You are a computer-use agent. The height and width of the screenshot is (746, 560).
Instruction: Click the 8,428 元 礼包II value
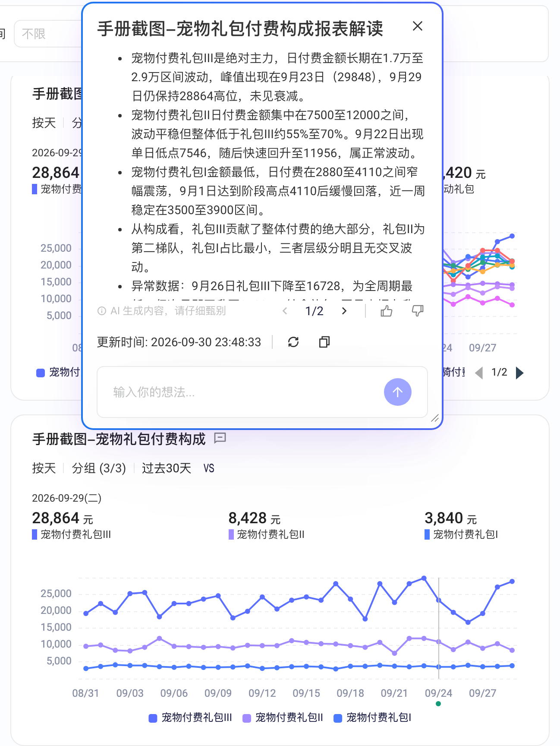pos(255,518)
